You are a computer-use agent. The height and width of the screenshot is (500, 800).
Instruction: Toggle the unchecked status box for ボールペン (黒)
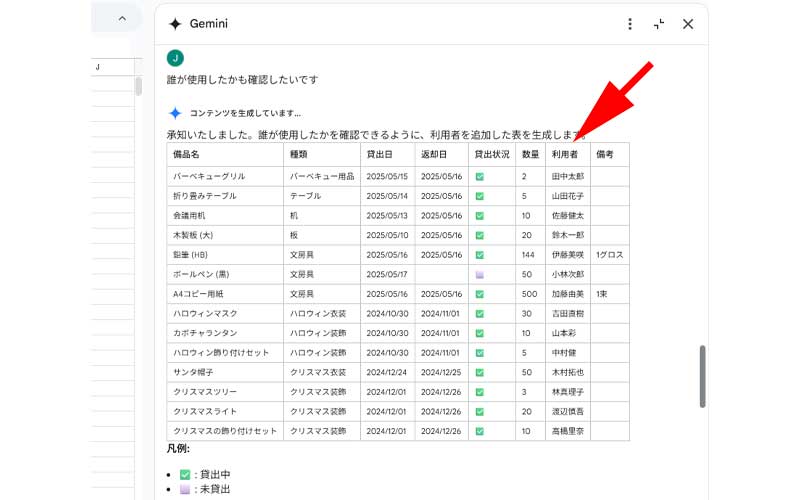click(x=480, y=274)
